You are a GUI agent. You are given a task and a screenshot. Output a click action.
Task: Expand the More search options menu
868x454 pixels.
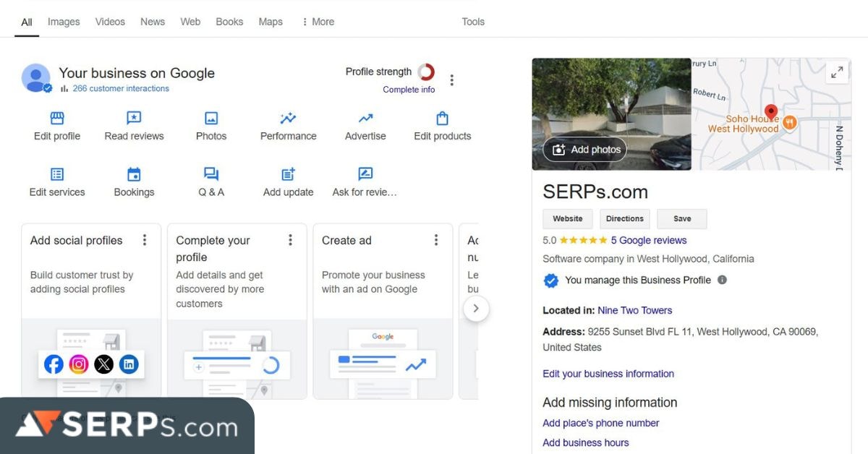(318, 22)
